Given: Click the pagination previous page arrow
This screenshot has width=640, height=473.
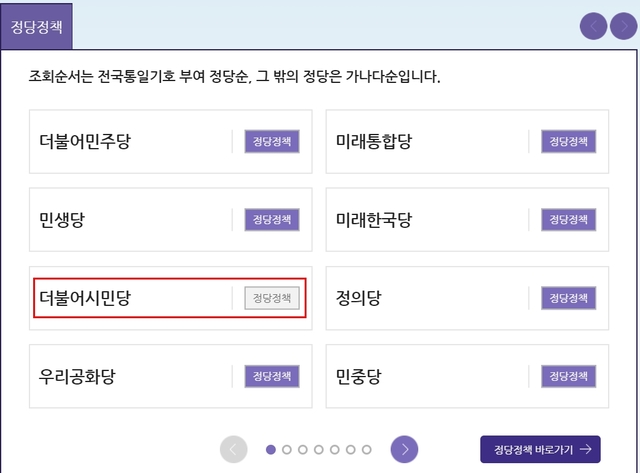Looking at the screenshot, I should [233, 449].
